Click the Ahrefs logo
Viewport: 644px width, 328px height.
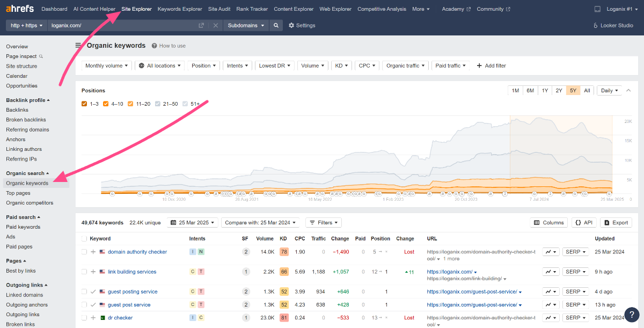point(20,9)
